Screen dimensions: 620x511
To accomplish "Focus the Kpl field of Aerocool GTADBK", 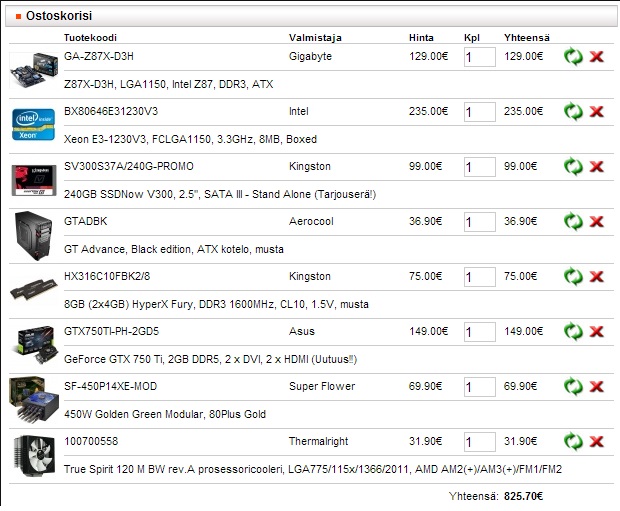I will click(480, 222).
